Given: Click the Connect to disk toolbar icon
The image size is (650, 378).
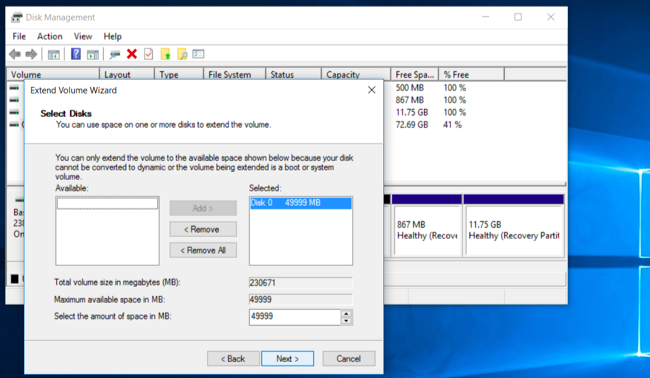Looking at the screenshot, I should tap(115, 54).
